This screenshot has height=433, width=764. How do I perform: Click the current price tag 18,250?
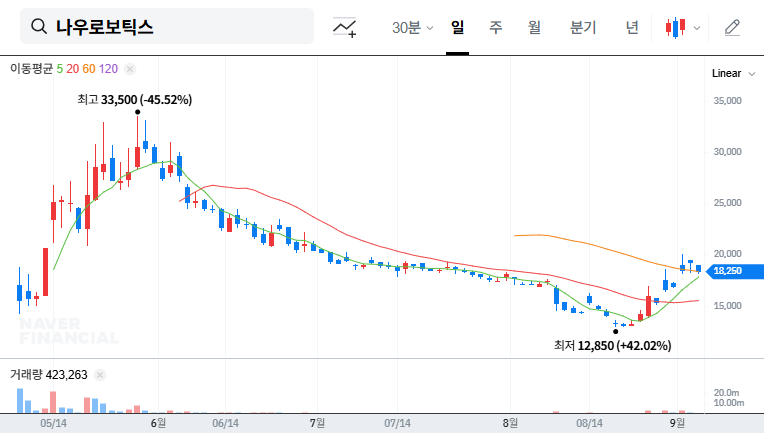click(x=735, y=271)
